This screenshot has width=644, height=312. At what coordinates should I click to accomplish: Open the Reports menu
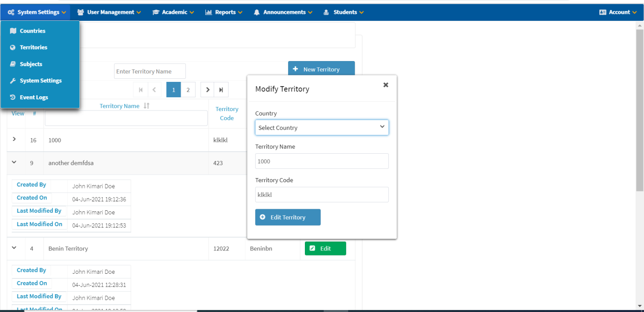pyautogui.click(x=224, y=12)
